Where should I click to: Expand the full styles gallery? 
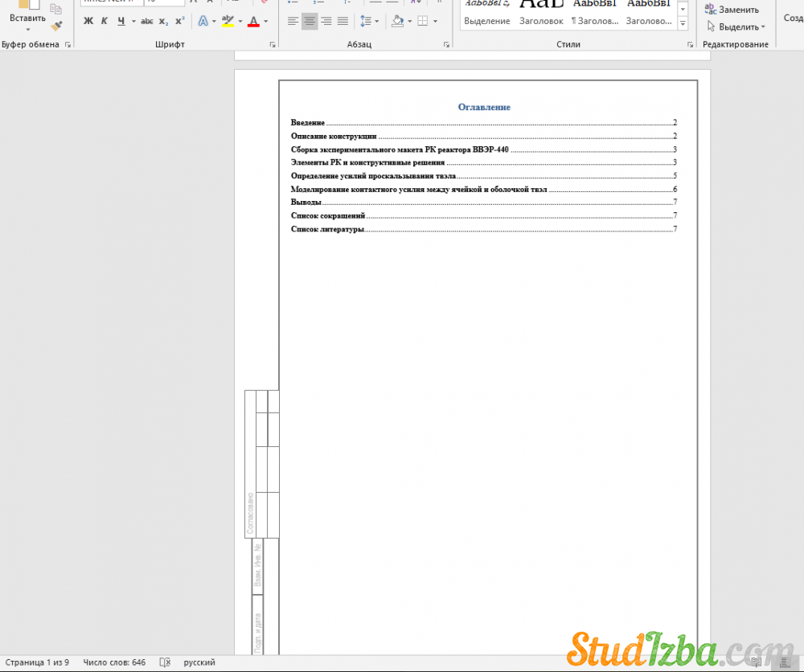tap(683, 23)
